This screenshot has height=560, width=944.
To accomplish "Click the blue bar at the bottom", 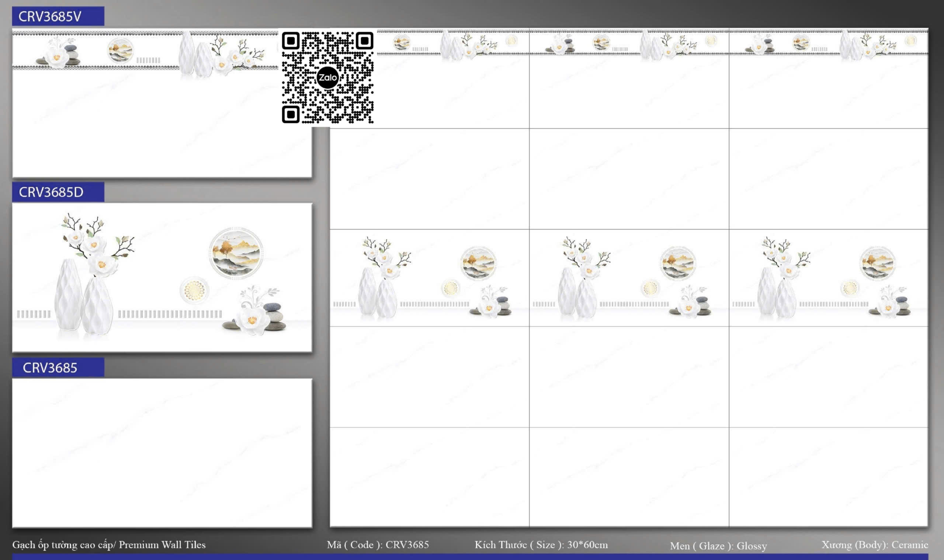I will pyautogui.click(x=470, y=557).
